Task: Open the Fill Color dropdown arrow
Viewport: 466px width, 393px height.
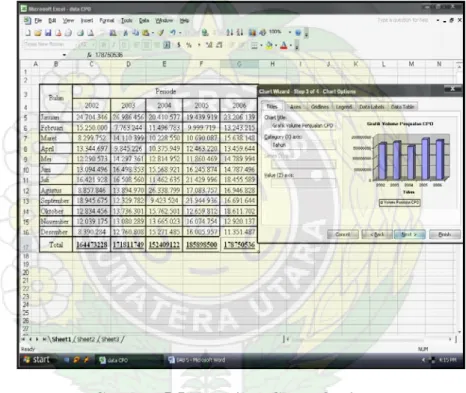Action: click(276, 45)
